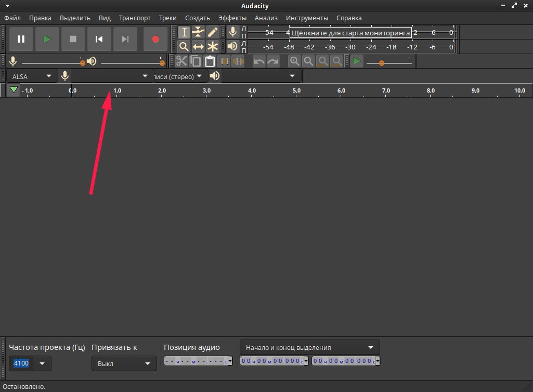The width and height of the screenshot is (533, 392).
Task: Open selection start time format arrow
Action: 306,361
